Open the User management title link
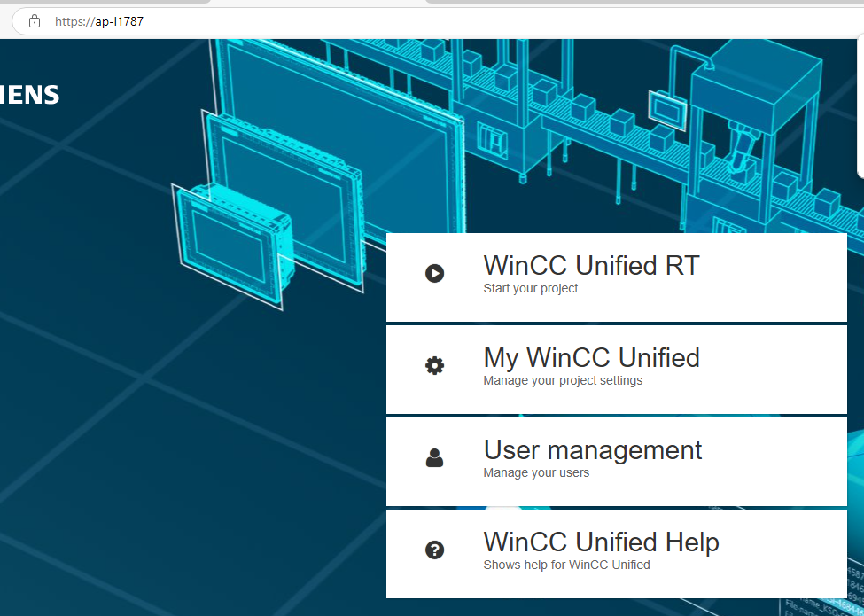The image size is (864, 616). click(592, 450)
